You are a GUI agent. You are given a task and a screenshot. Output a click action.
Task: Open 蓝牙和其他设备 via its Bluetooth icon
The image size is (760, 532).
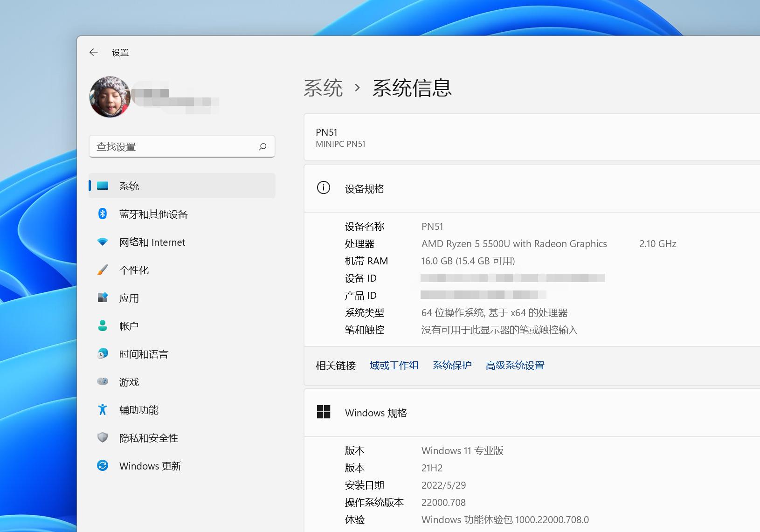pyautogui.click(x=103, y=214)
